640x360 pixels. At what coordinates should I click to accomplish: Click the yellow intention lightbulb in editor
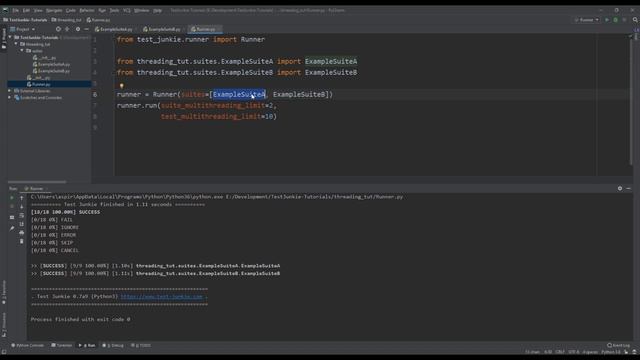[121, 86]
